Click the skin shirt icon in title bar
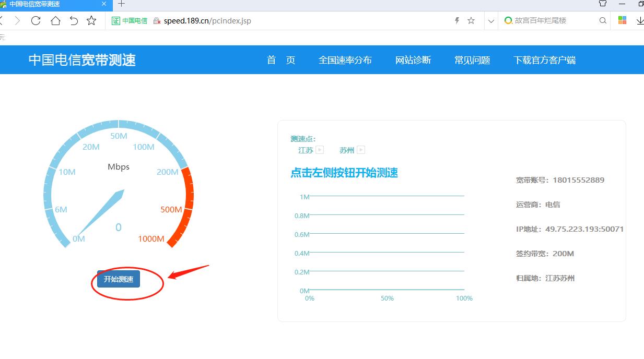The width and height of the screenshot is (644, 359). [603, 4]
